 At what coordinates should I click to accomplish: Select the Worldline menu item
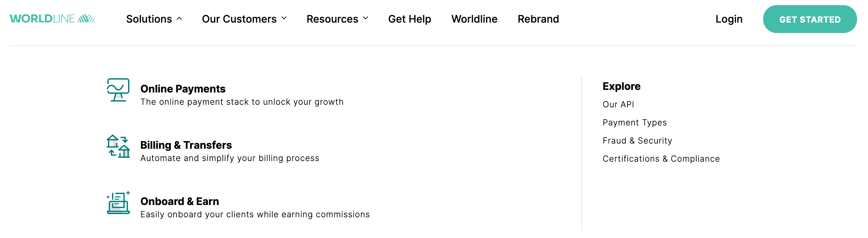474,19
